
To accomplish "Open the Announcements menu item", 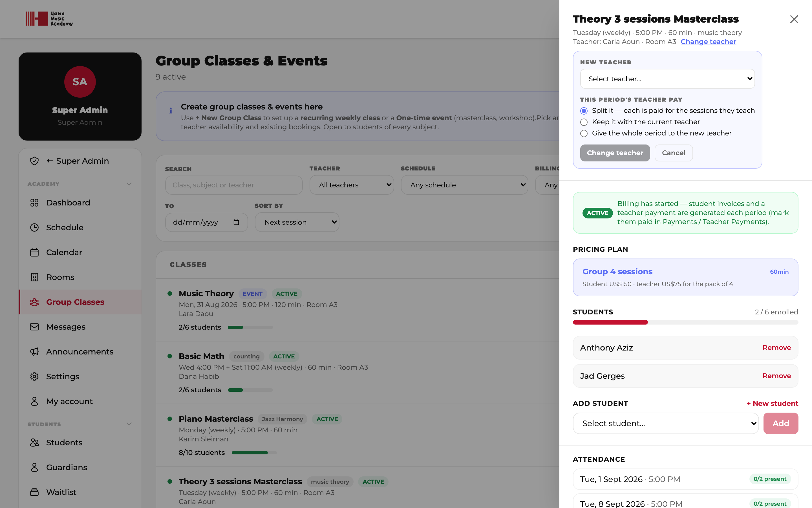I will [80, 352].
